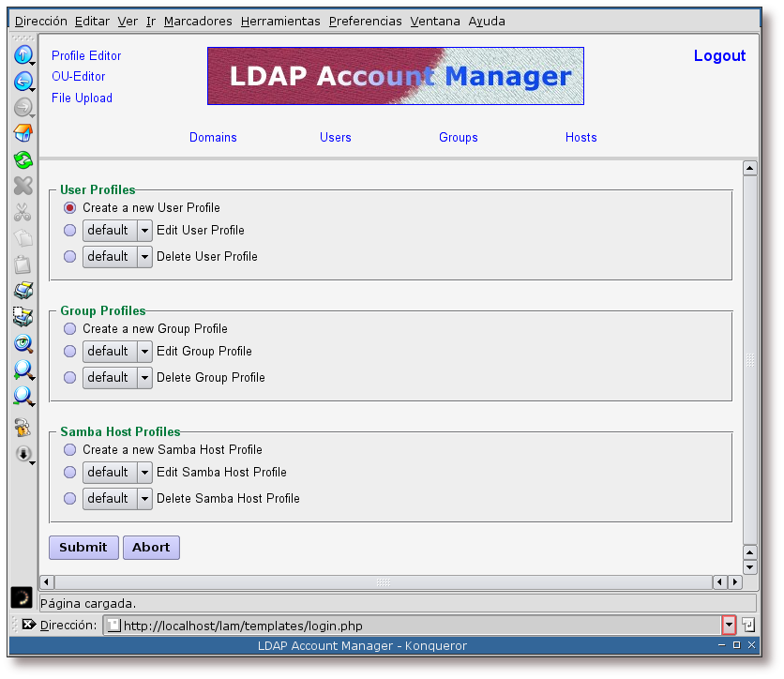Viewport: 784px width, 679px height.
Task: Select the Create a new Group Profile radio
Action: point(70,329)
